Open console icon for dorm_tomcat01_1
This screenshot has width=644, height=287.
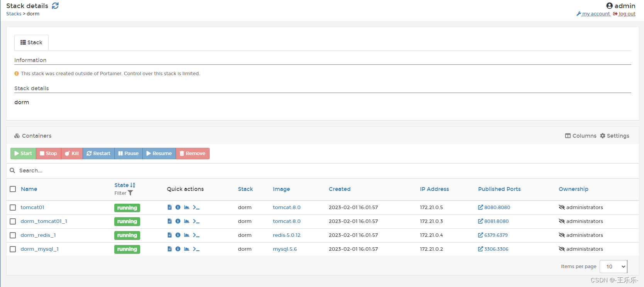coord(196,221)
